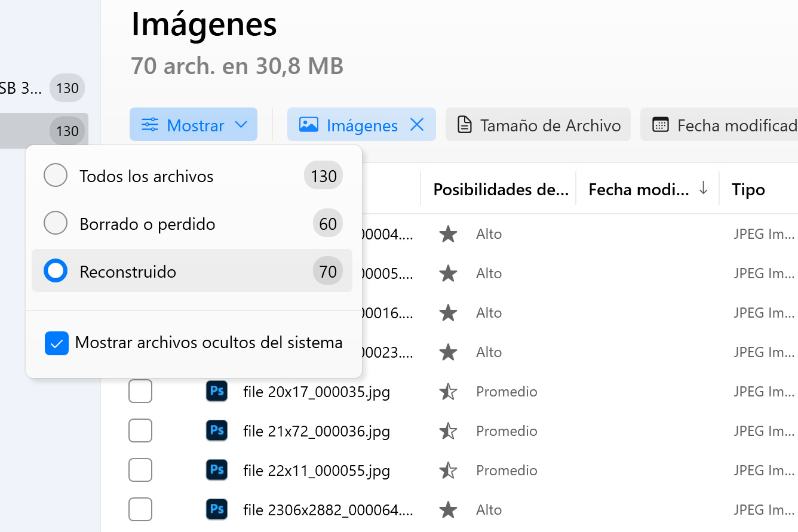Select the Todos los archivos radio option
This screenshot has height=532, width=798.
coord(56,176)
